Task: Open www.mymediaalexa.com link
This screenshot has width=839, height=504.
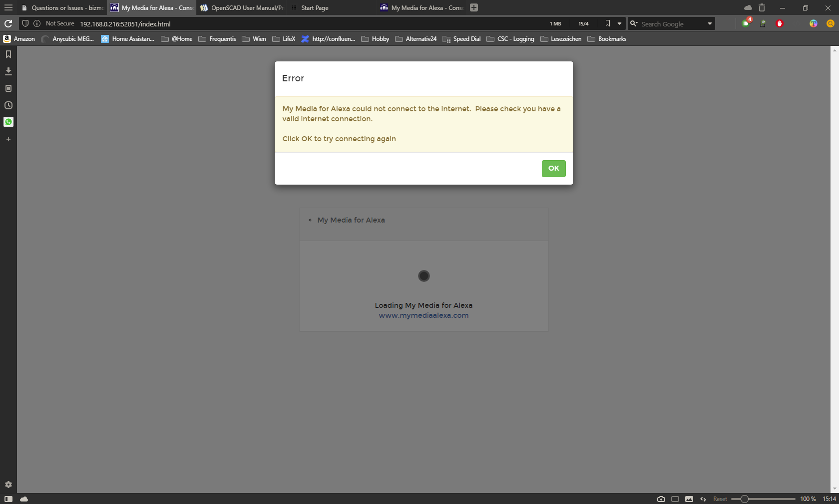Action: (x=423, y=315)
